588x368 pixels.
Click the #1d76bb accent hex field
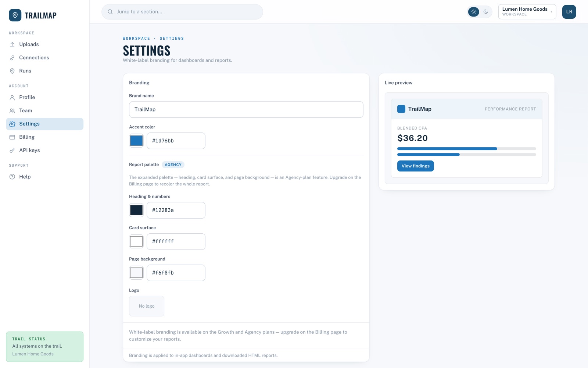(176, 141)
